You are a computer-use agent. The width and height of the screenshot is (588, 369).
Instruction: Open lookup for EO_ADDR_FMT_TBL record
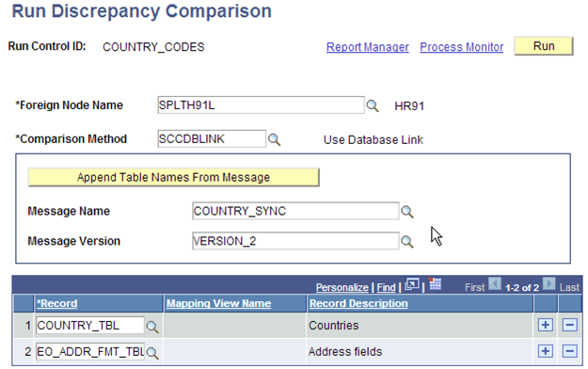pyautogui.click(x=152, y=353)
